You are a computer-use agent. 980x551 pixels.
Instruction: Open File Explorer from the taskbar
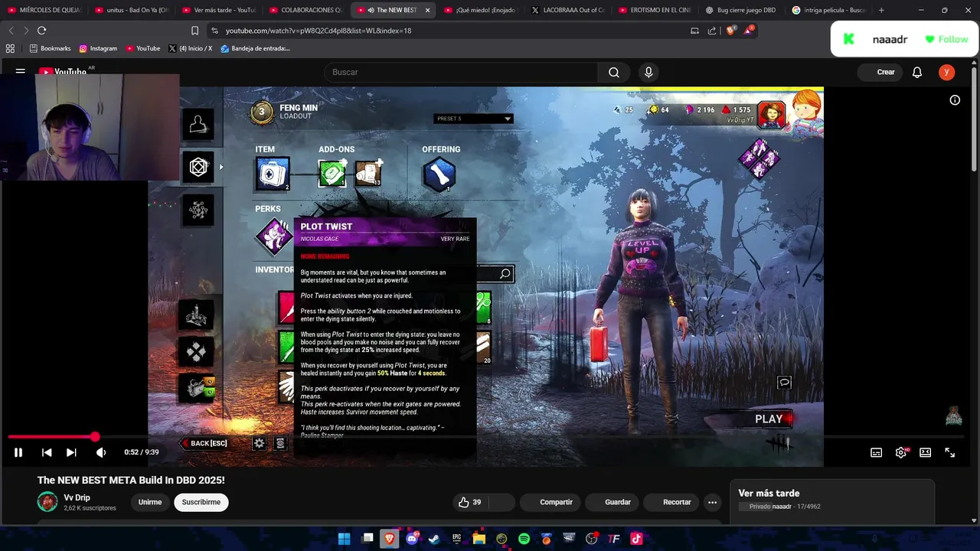479,539
